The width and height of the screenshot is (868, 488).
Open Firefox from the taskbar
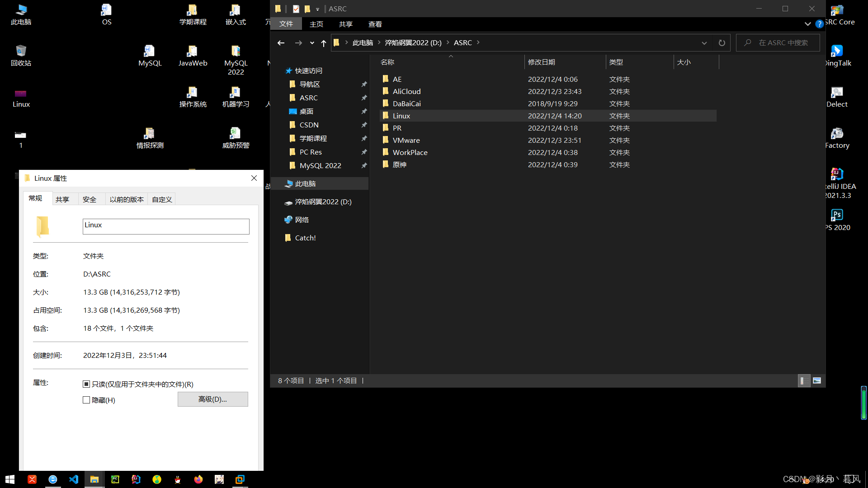pos(198,479)
